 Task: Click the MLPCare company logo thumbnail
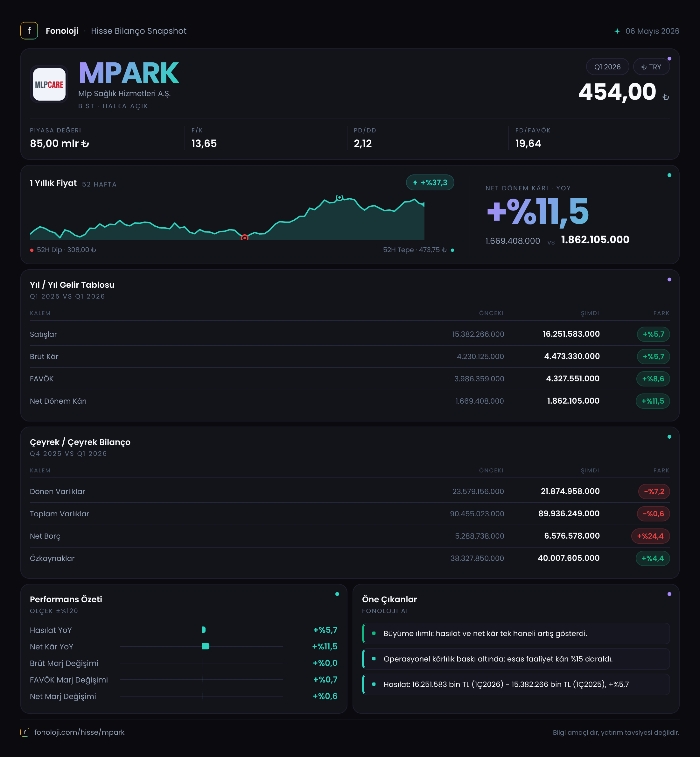click(x=49, y=84)
